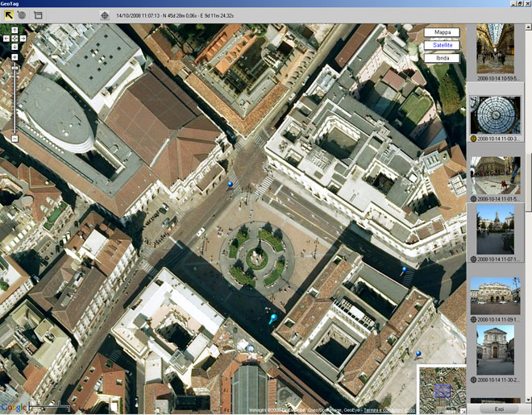Screen dimensions: 532x415
Task: Click the window layout icon in toolbar
Action: (38, 15)
